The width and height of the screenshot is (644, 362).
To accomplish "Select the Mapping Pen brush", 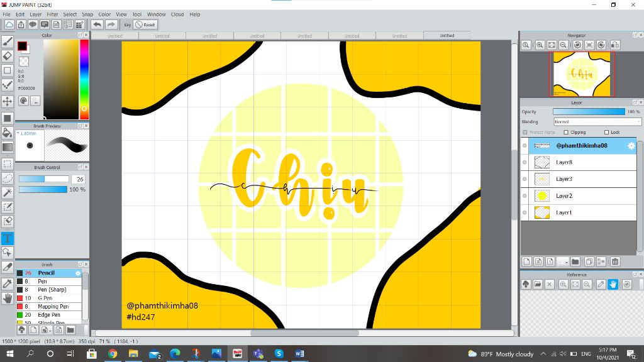I will click(49, 307).
